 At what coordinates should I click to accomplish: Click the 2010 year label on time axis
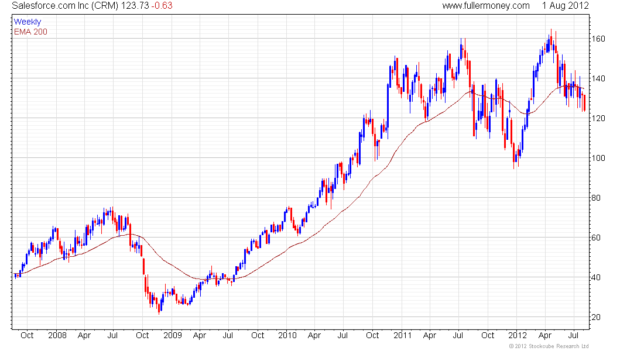(287, 335)
